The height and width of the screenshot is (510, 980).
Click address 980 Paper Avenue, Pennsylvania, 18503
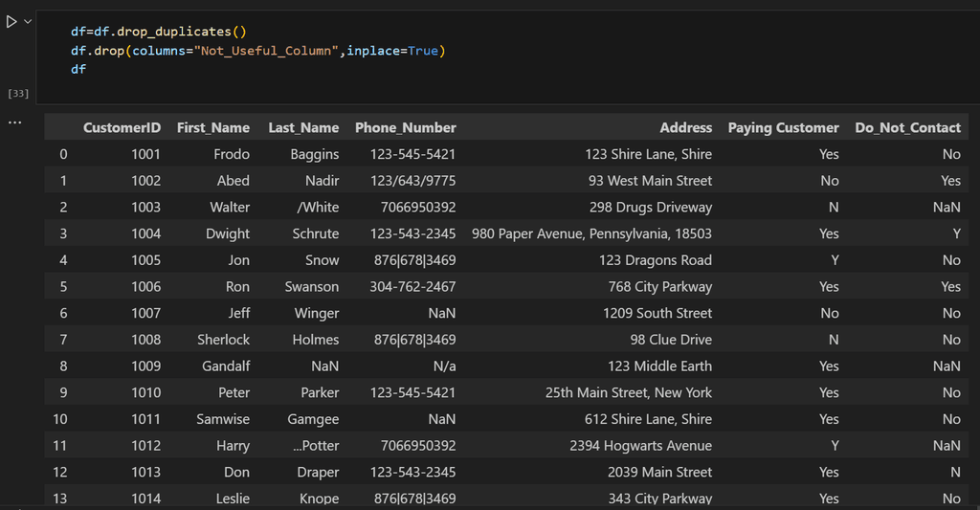click(x=591, y=233)
